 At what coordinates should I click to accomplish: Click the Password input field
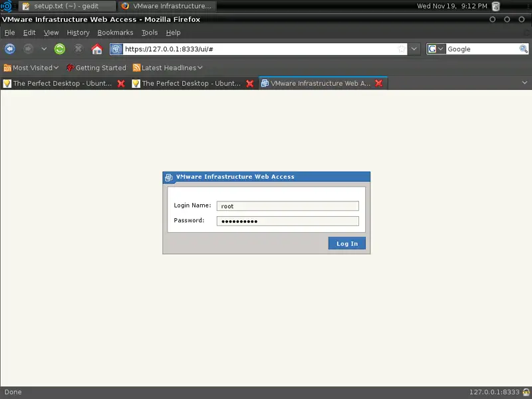tap(288, 221)
